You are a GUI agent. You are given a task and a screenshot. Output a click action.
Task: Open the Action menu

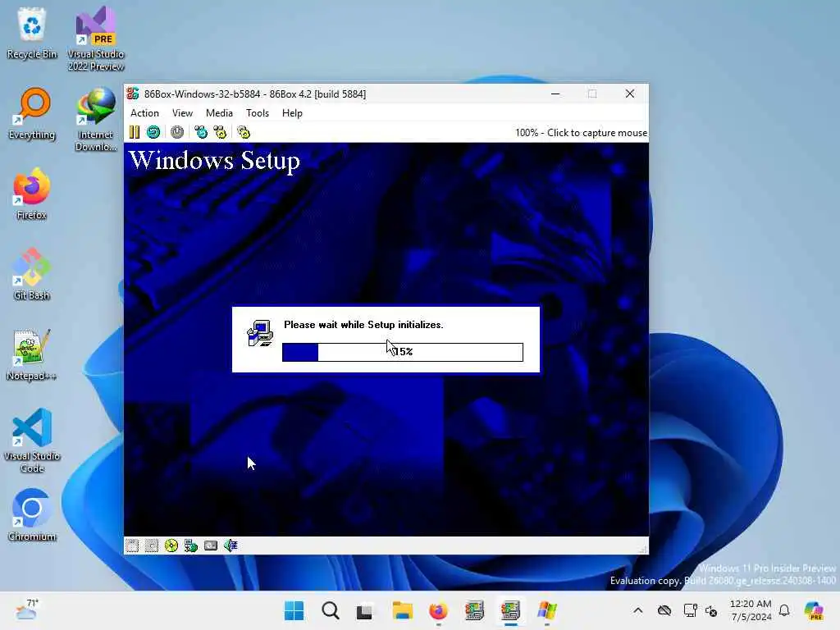[x=144, y=113]
